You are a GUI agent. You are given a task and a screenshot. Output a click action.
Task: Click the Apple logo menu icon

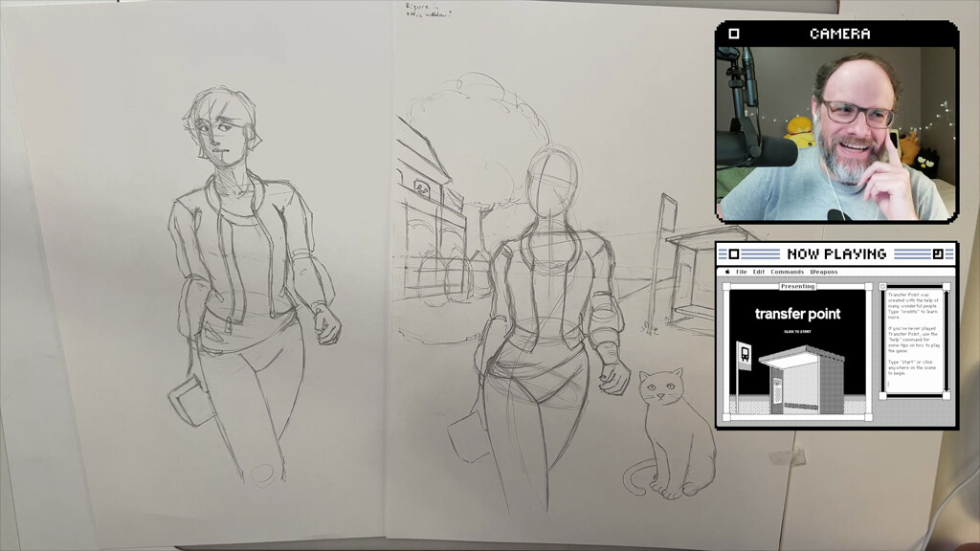(x=726, y=272)
